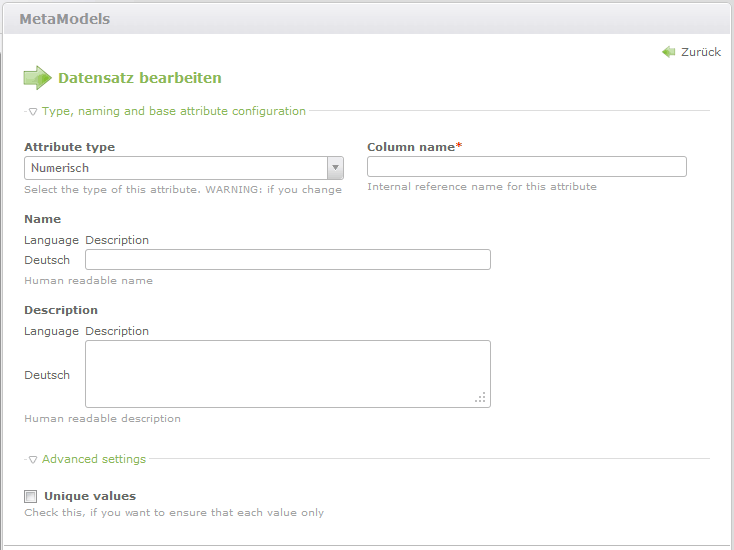Enable the Unique values checkbox
Image resolution: width=734 pixels, height=550 pixels.
(x=31, y=496)
